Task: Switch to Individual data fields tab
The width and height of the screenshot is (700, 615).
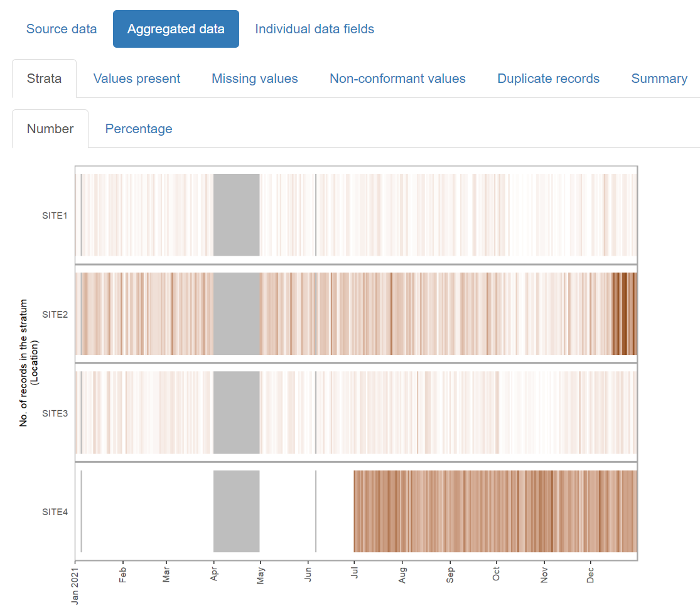Action: tap(315, 29)
